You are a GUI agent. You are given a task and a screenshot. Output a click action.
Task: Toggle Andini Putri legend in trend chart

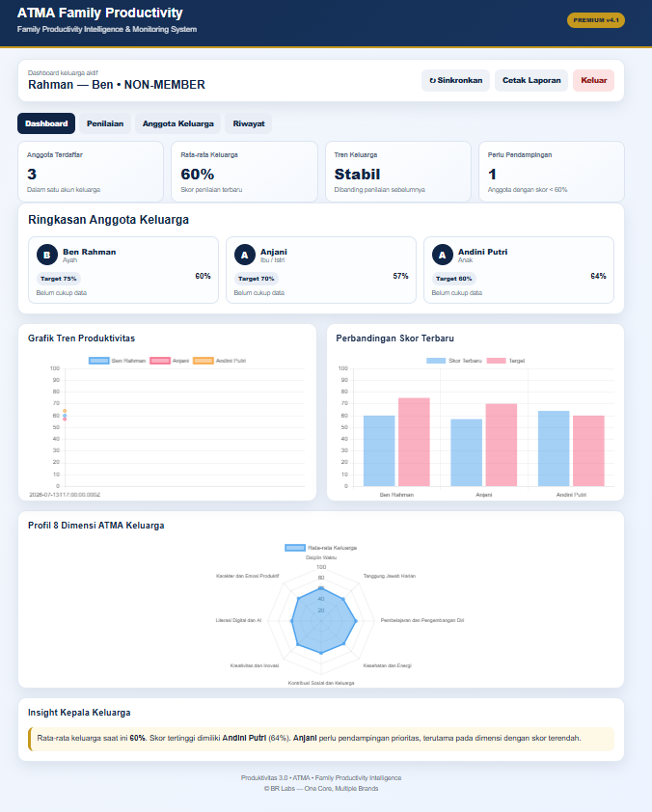(220, 361)
